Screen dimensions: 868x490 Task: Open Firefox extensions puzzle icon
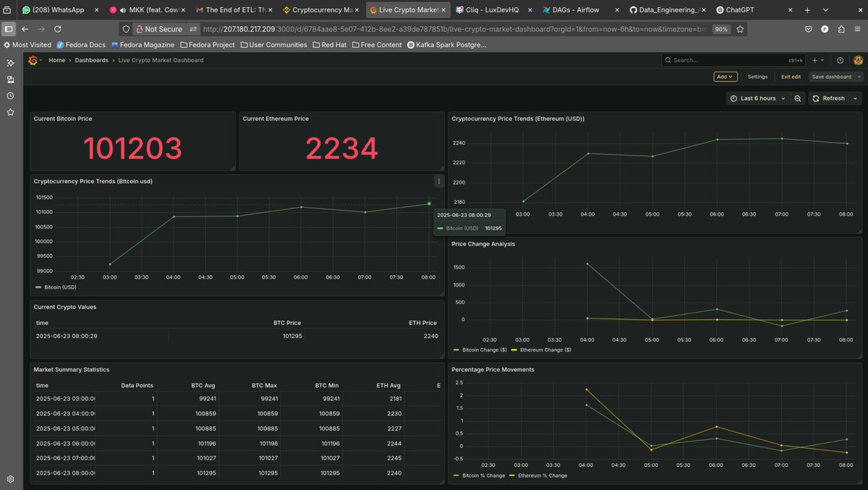coord(841,29)
